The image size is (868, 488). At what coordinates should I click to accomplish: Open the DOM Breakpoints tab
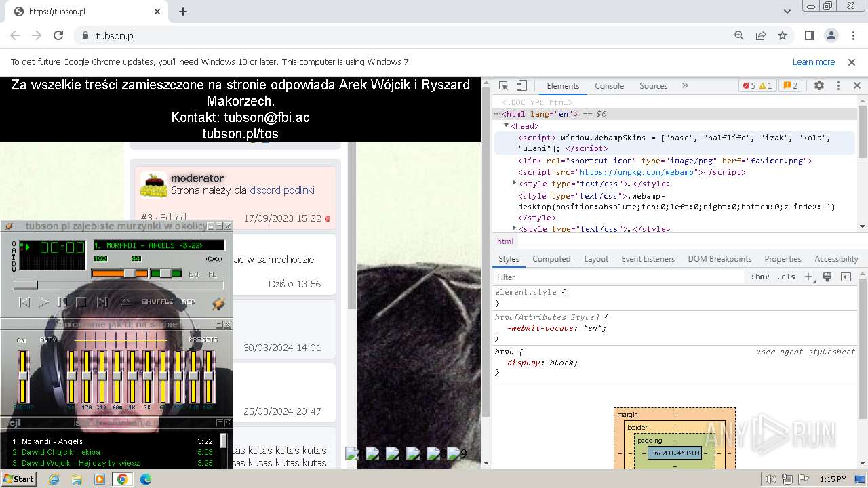pos(719,259)
